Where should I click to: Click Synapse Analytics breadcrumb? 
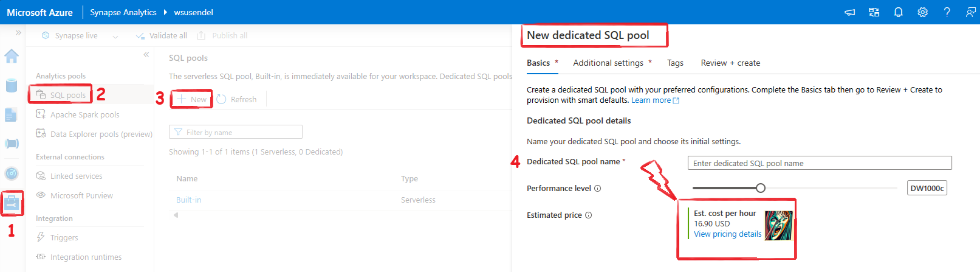(x=123, y=12)
